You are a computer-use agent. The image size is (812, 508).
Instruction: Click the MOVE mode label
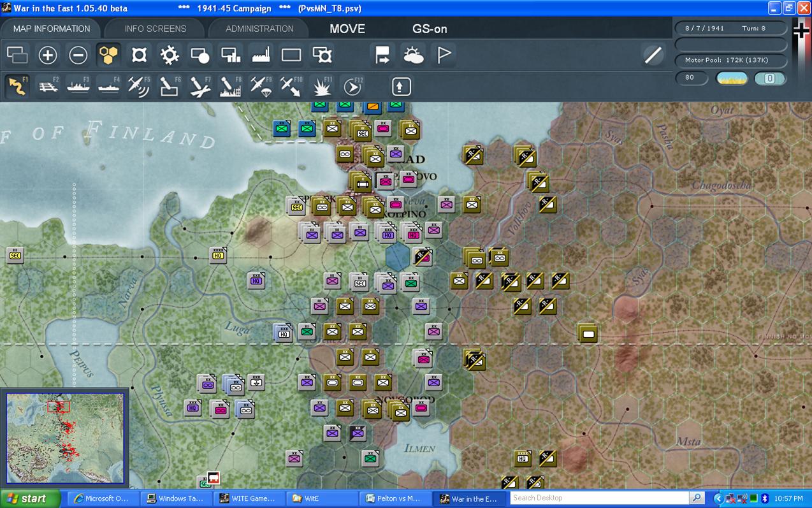coord(347,29)
